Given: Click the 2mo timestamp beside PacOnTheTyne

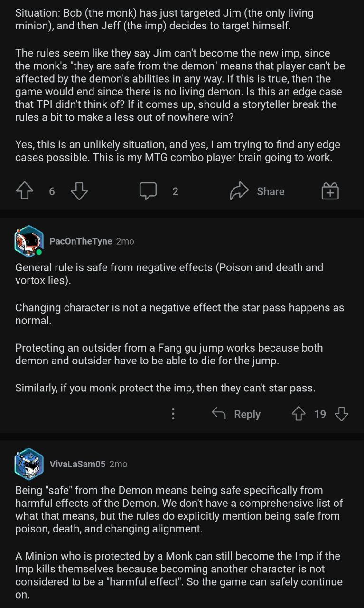Looking at the screenshot, I should tap(125, 241).
